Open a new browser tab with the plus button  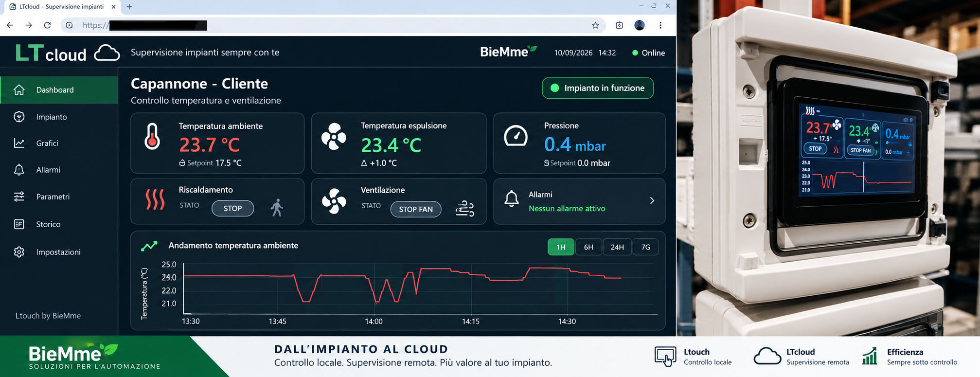pos(129,7)
